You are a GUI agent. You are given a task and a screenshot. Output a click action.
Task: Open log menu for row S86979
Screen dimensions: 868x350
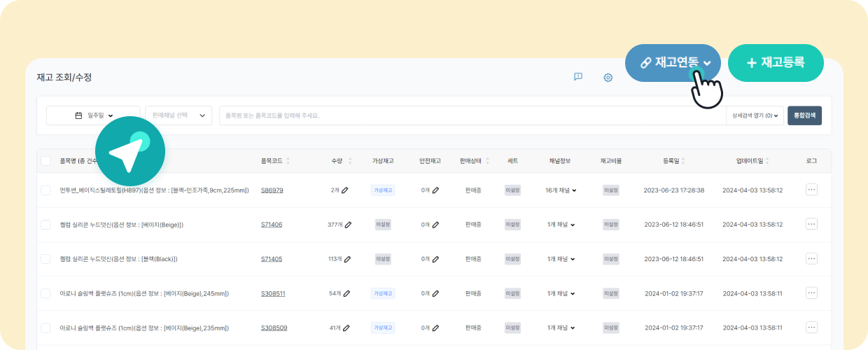coord(811,190)
